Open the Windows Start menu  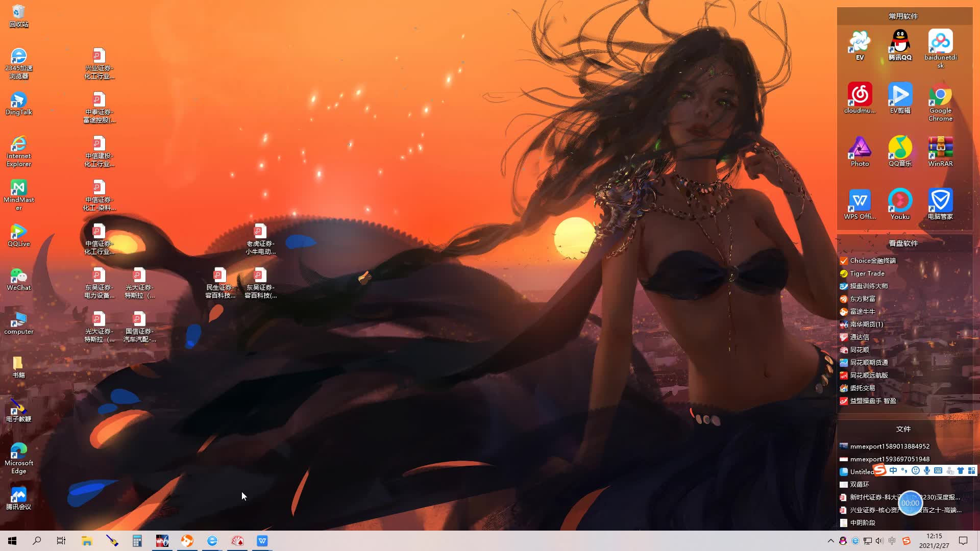tap(12, 541)
